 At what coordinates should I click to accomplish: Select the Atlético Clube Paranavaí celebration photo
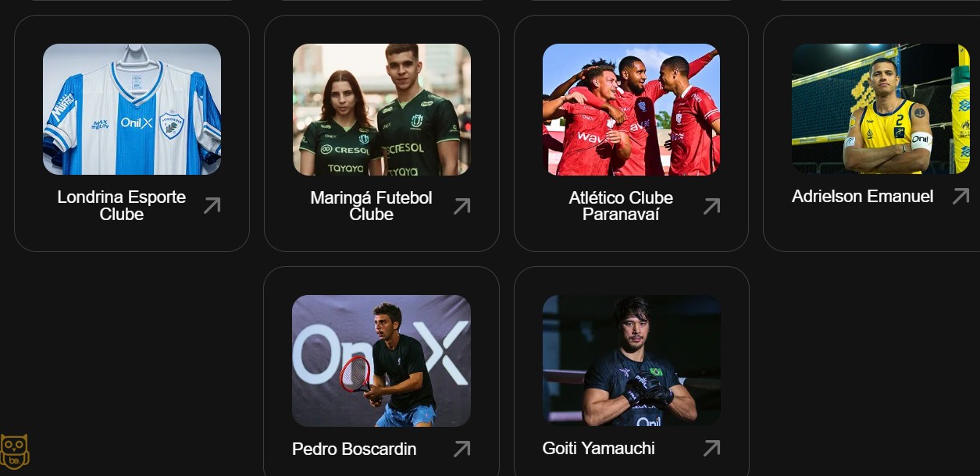click(x=631, y=109)
